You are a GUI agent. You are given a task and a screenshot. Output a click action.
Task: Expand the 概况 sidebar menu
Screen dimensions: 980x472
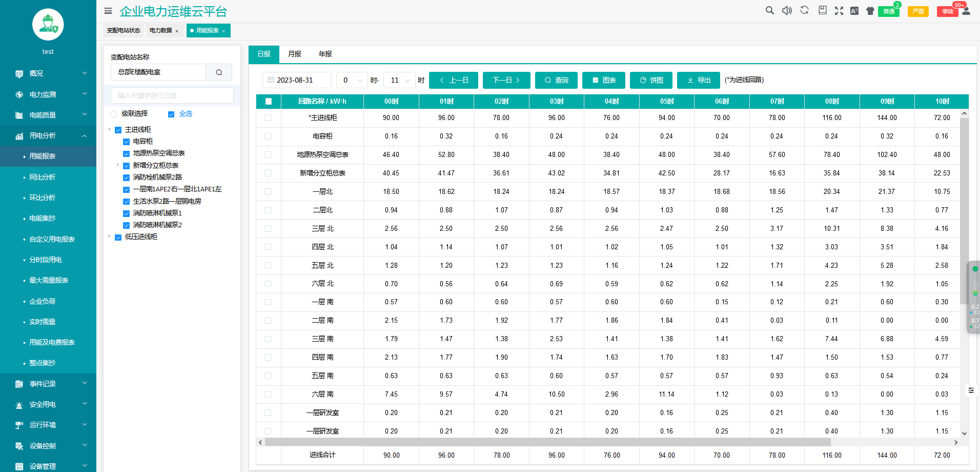pyautogui.click(x=85, y=73)
